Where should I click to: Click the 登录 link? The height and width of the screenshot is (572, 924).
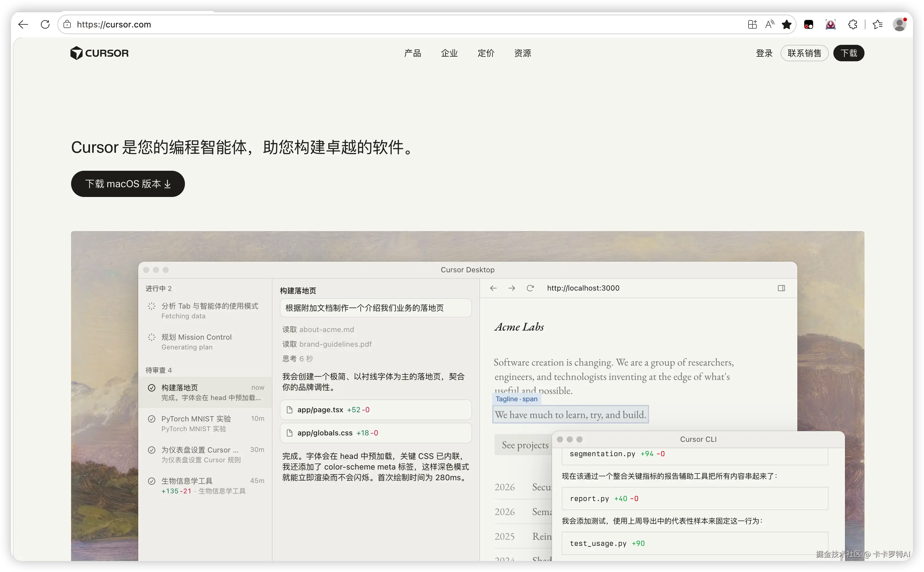764,53
